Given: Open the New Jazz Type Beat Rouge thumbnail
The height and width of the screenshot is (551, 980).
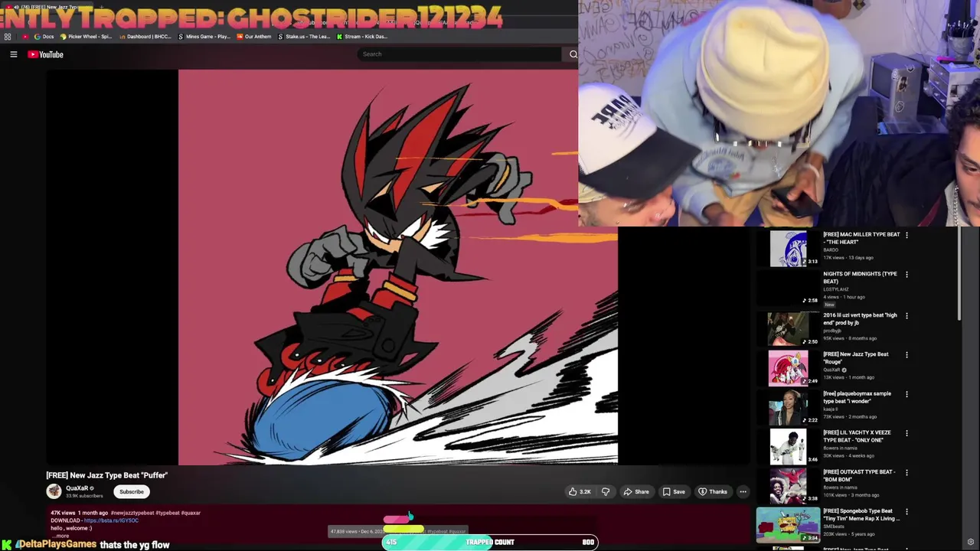Looking at the screenshot, I should click(x=788, y=368).
